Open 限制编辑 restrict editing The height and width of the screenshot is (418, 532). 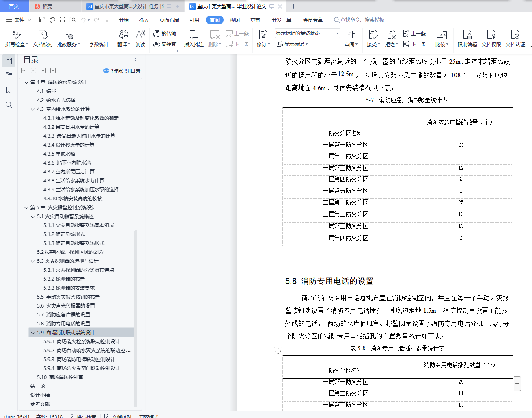(467, 39)
